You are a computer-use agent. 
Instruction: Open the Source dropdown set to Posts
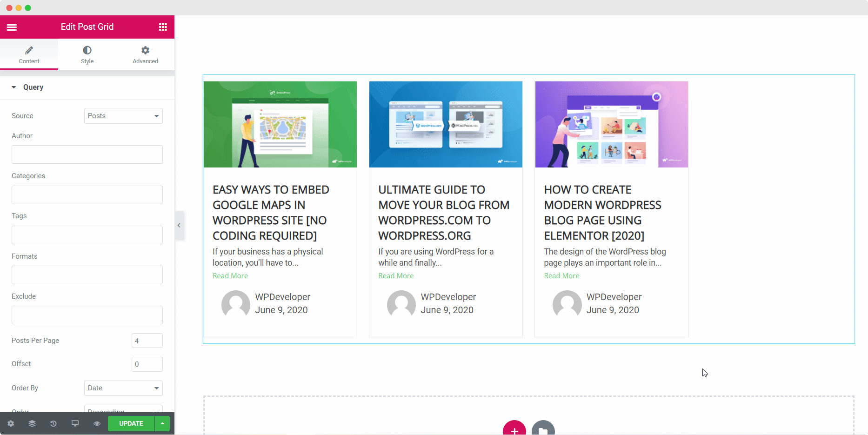tap(123, 116)
